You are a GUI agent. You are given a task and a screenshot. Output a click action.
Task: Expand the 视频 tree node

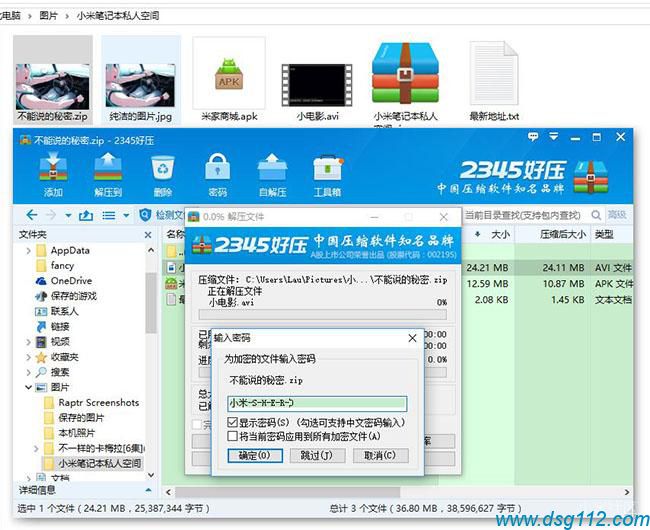point(28,342)
